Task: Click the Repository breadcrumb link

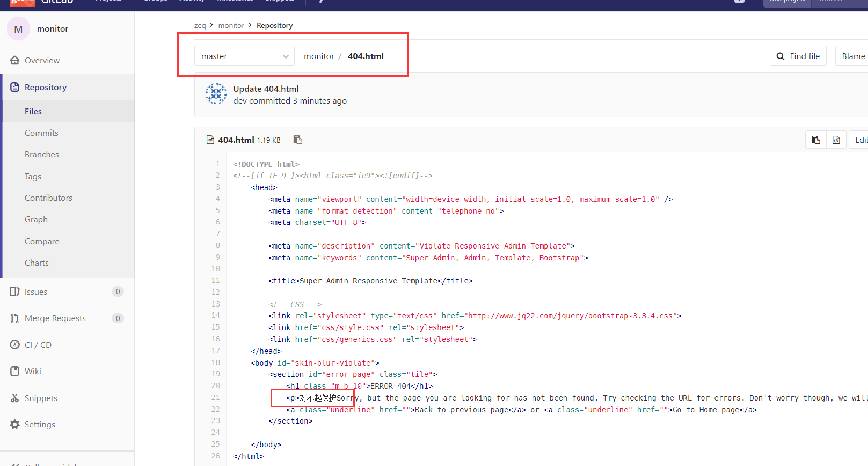Action: (x=275, y=25)
